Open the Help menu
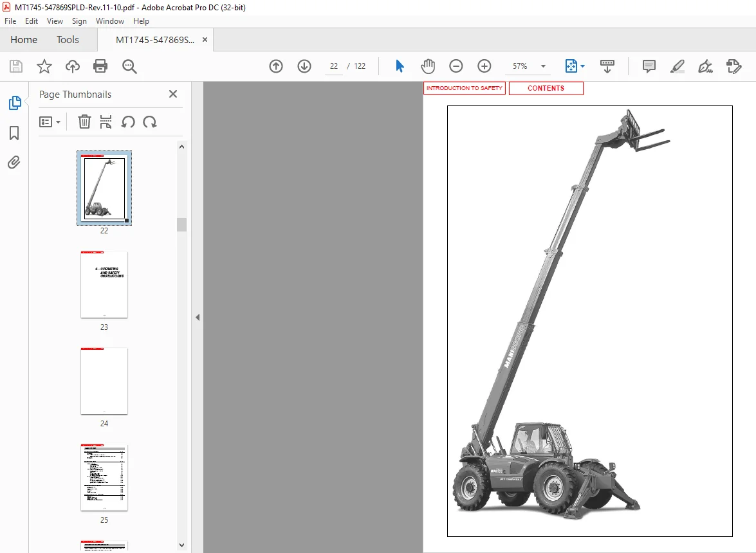 [141, 21]
